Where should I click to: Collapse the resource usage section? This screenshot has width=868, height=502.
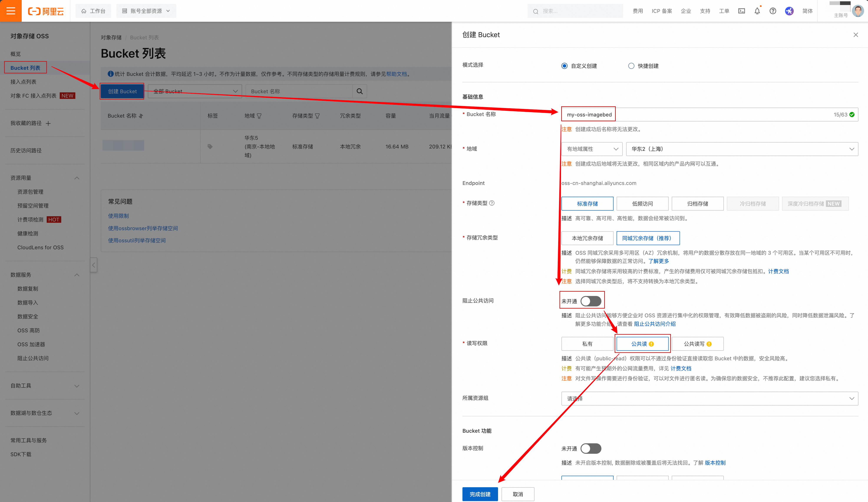point(77,178)
